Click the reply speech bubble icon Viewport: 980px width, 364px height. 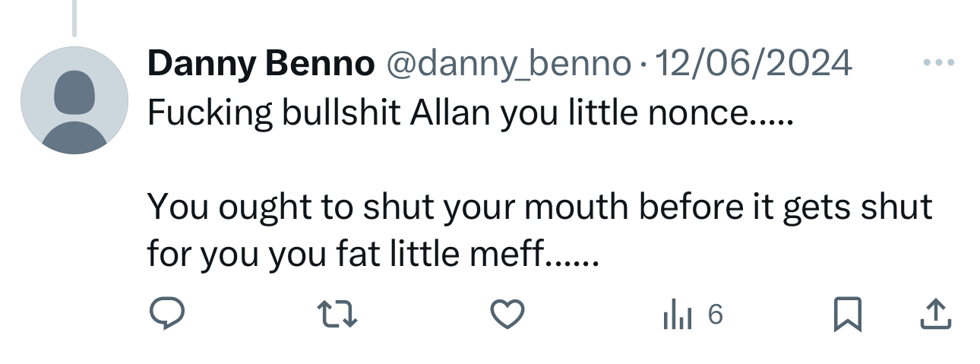[166, 314]
